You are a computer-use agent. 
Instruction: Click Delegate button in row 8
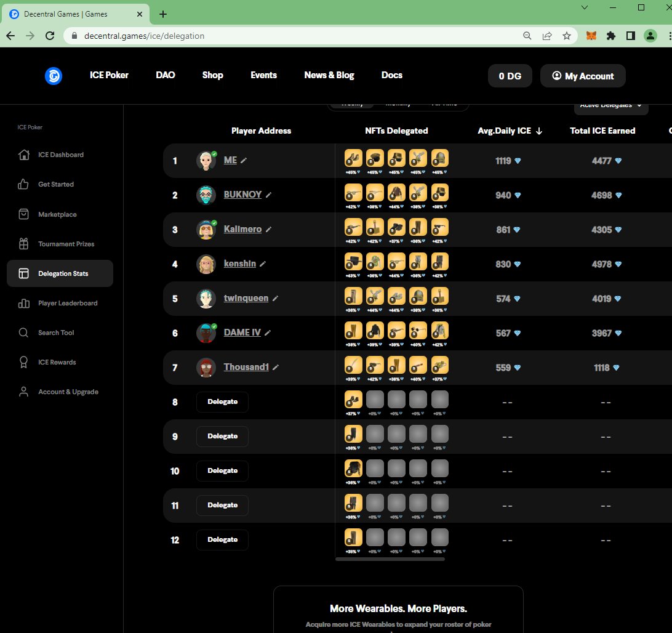pyautogui.click(x=222, y=402)
